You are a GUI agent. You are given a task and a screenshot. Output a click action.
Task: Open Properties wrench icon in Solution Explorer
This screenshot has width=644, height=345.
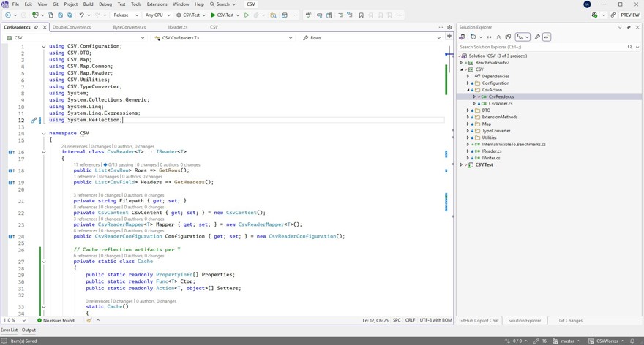[x=537, y=37]
